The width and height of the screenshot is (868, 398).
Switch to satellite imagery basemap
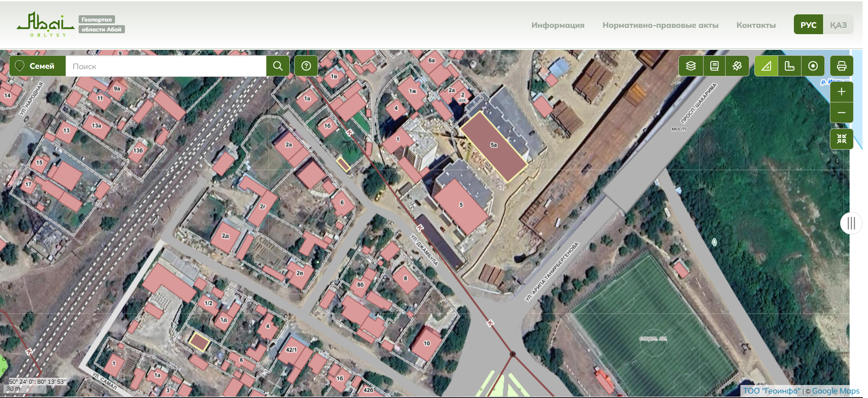737,66
